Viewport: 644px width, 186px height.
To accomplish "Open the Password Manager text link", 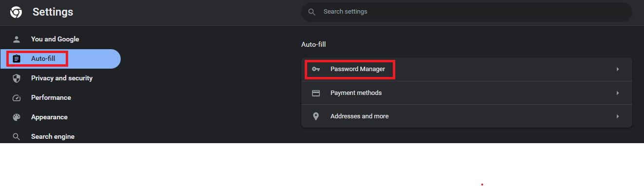I will pyautogui.click(x=358, y=69).
